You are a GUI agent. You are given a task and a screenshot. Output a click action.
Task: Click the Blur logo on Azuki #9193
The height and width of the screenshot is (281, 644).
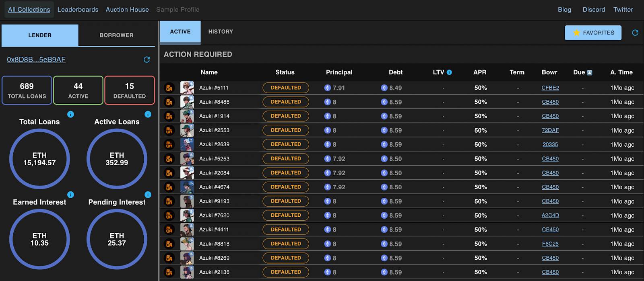(169, 201)
